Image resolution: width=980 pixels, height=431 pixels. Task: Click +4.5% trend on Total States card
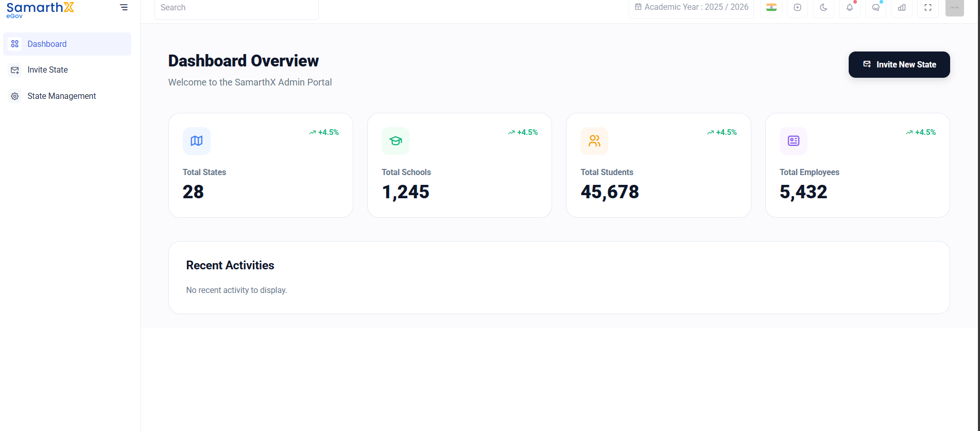(x=324, y=132)
